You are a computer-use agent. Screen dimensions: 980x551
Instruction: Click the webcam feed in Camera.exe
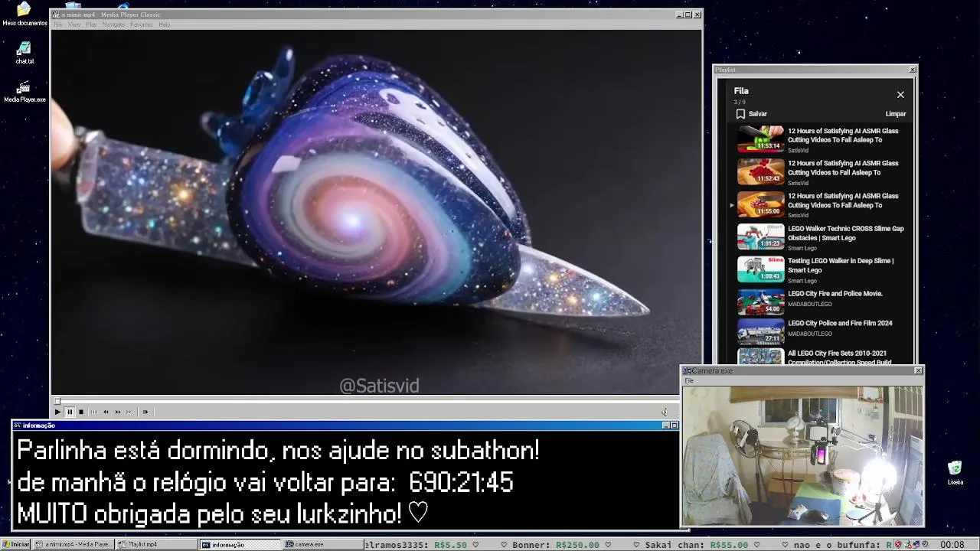click(802, 455)
